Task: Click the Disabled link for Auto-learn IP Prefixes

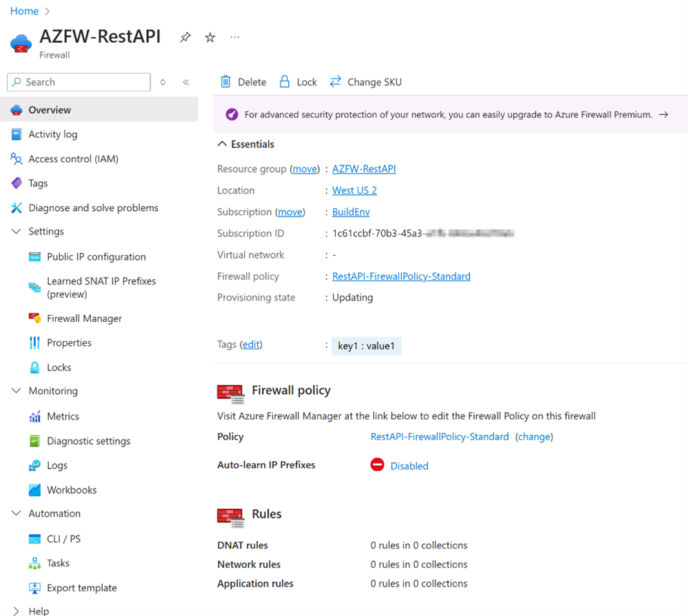Action: [x=409, y=466]
